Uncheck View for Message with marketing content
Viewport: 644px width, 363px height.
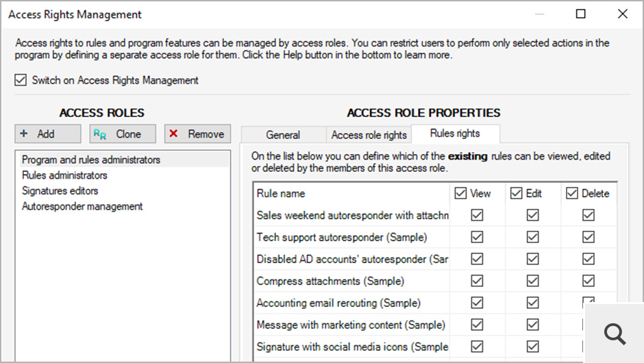(477, 325)
